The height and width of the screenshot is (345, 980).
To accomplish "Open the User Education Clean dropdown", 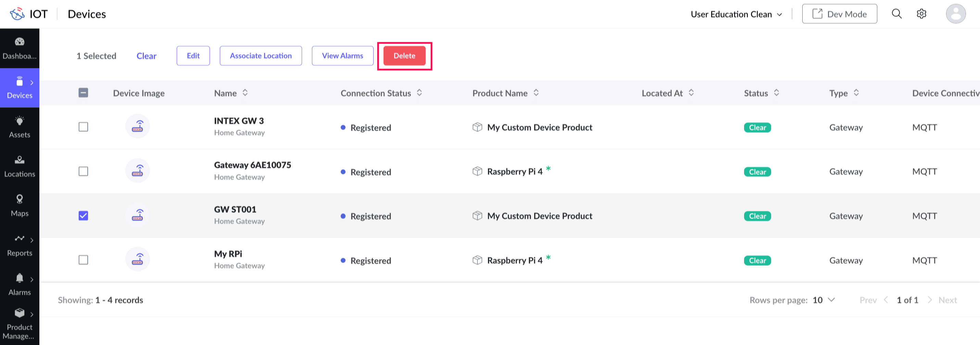I will coord(736,14).
